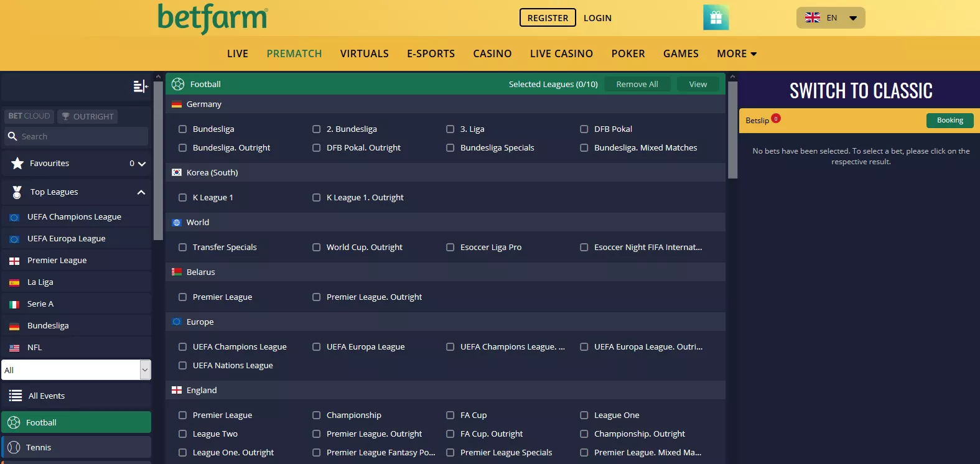
Task: Go to the LIVE CASINO tab
Action: 561,53
